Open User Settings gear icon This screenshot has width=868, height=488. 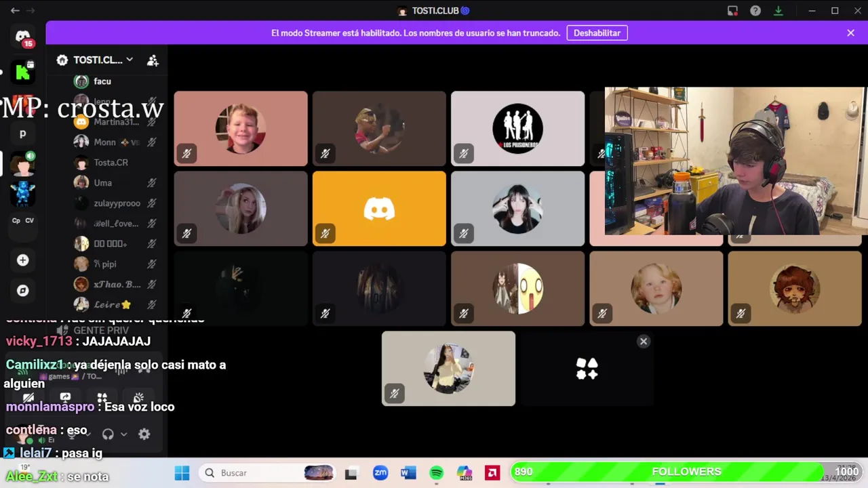click(x=144, y=434)
